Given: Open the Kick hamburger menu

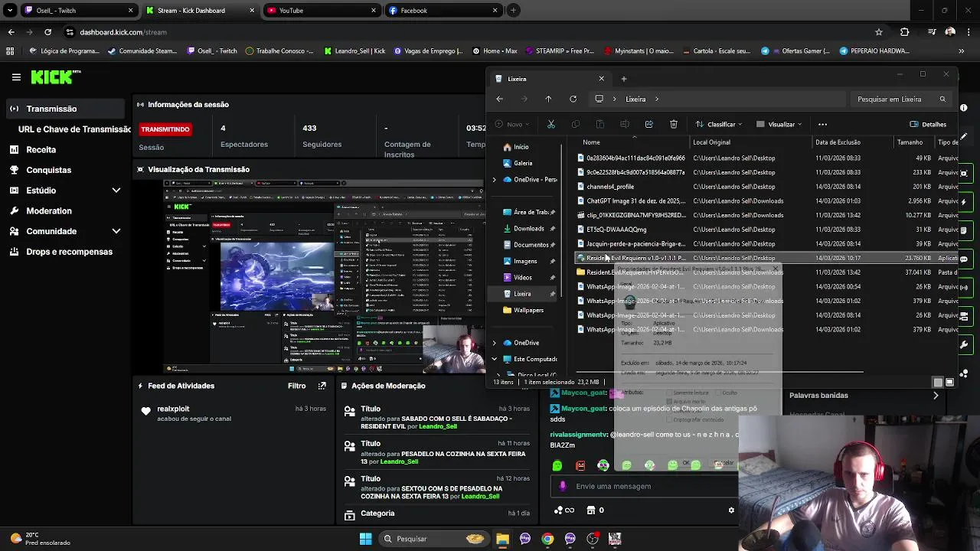Looking at the screenshot, I should point(16,77).
